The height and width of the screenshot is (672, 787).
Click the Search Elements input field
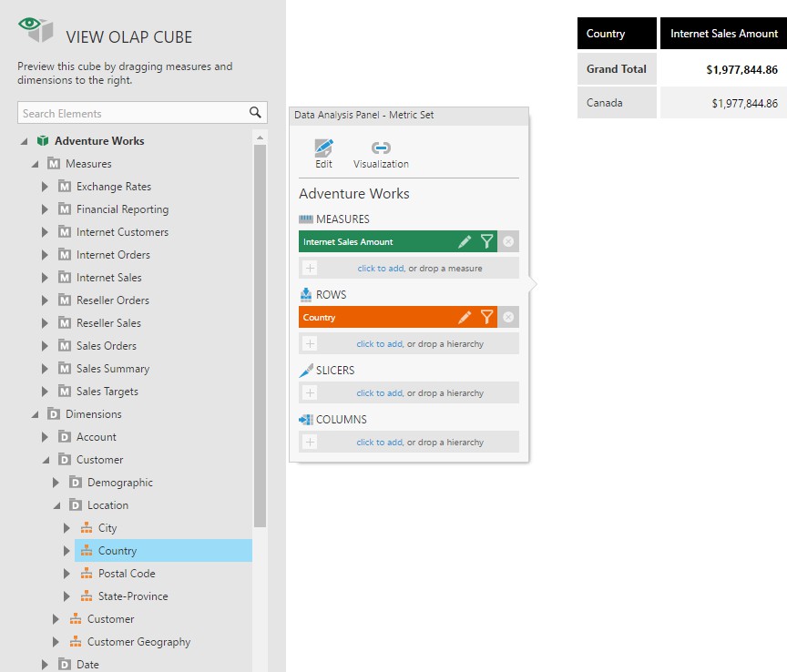point(132,113)
